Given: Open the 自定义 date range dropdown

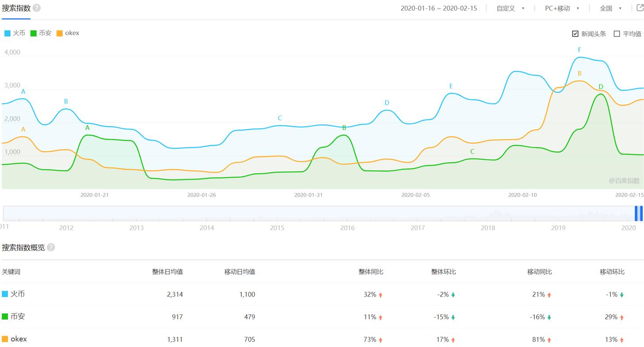Looking at the screenshot, I should [x=511, y=8].
